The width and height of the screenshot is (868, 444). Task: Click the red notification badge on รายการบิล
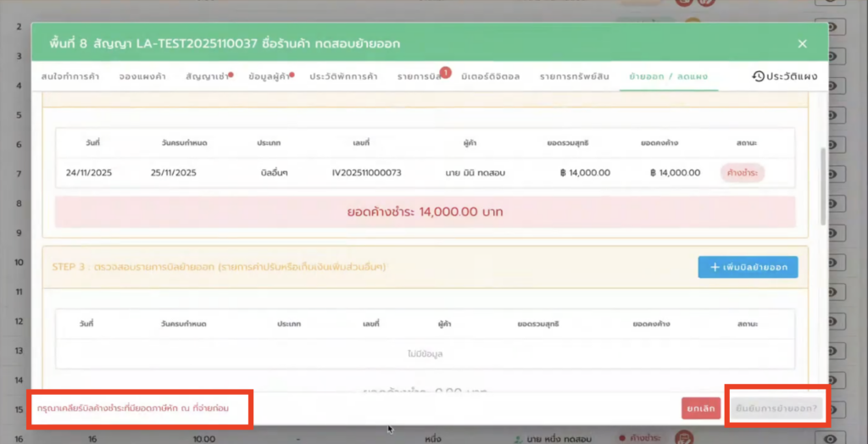[445, 72]
